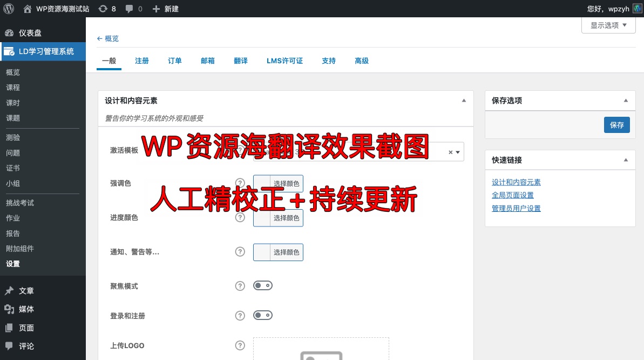Switch to the 订单 tab
This screenshot has width=644, height=360.
click(174, 61)
